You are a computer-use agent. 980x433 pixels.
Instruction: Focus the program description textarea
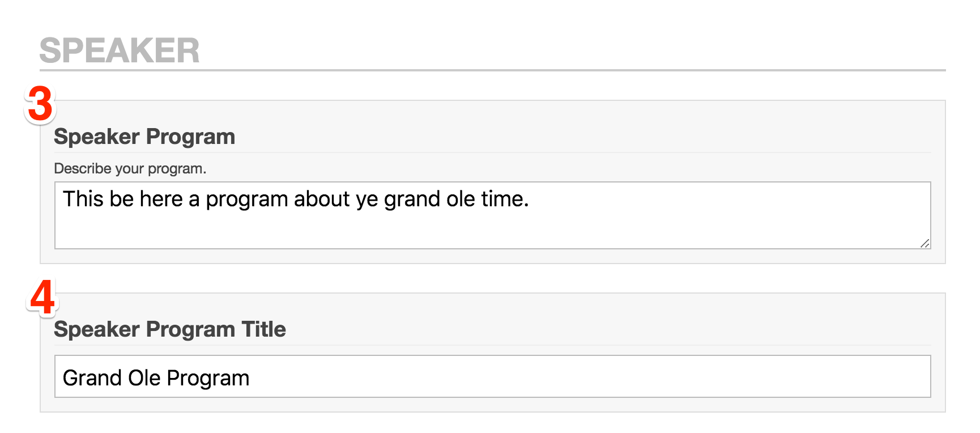tap(492, 215)
